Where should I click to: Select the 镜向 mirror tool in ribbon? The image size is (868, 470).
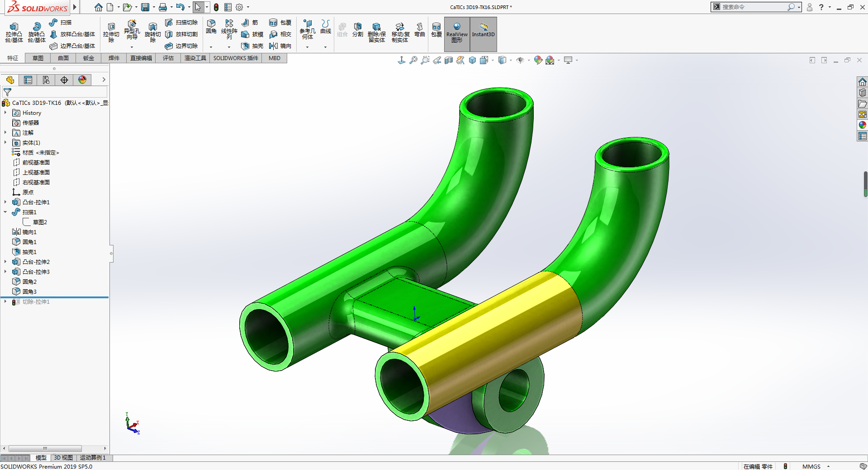(x=280, y=46)
